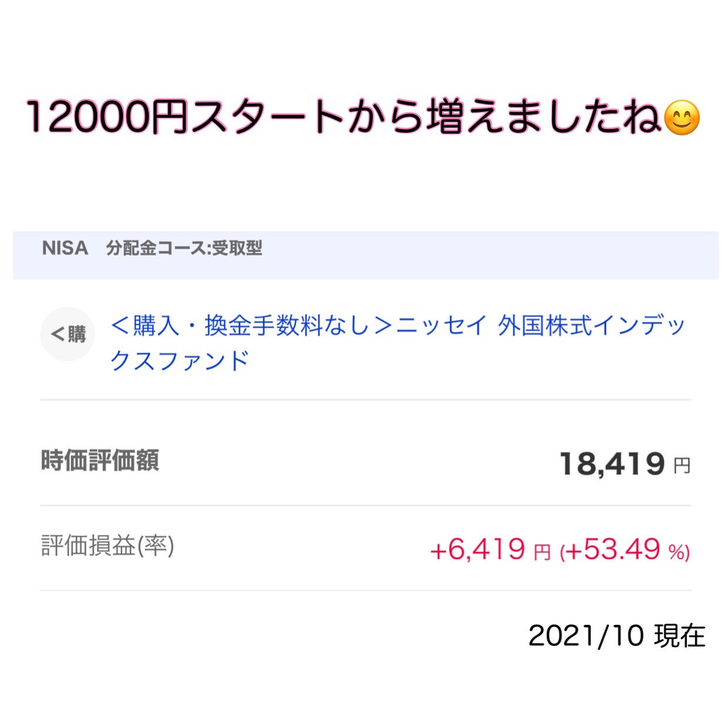This screenshot has width=728, height=728.
Task: Click the +6,419 円 profit figure
Action: [x=490, y=550]
